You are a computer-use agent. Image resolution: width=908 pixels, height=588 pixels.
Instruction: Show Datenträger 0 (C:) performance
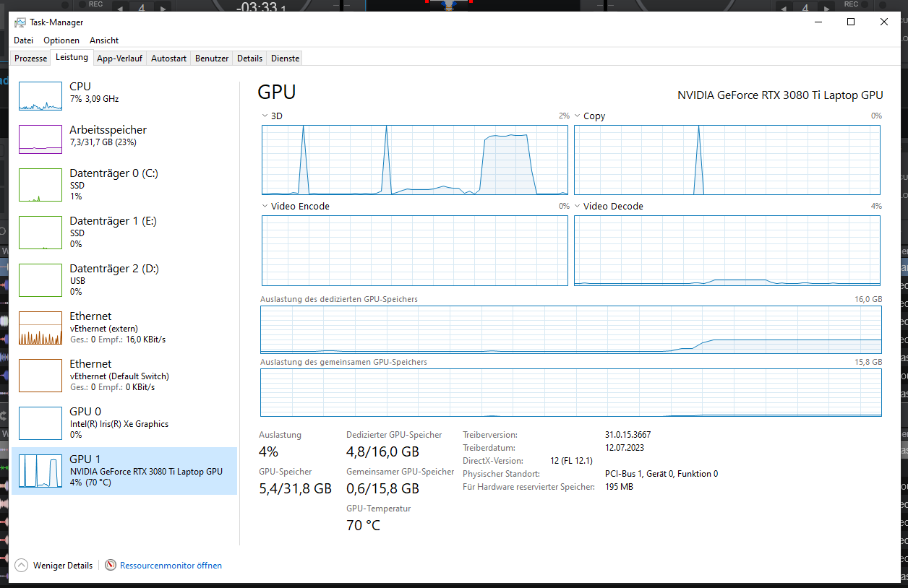tap(124, 185)
